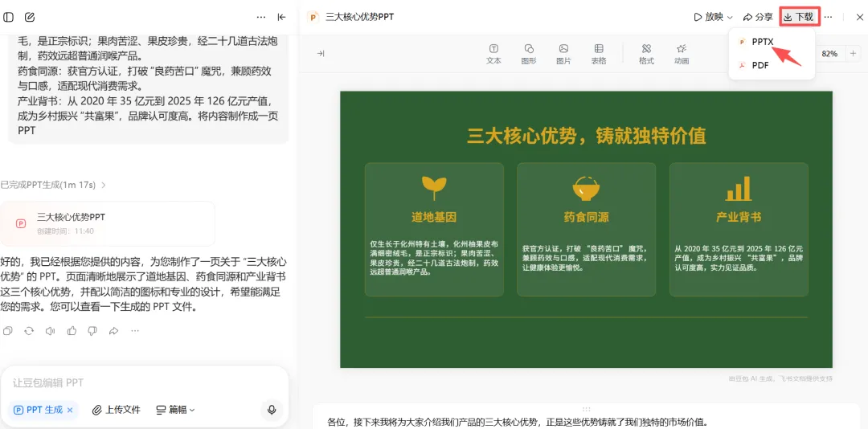Image resolution: width=868 pixels, height=429 pixels.
Task: Select the 图形 shape tool
Action: (529, 55)
